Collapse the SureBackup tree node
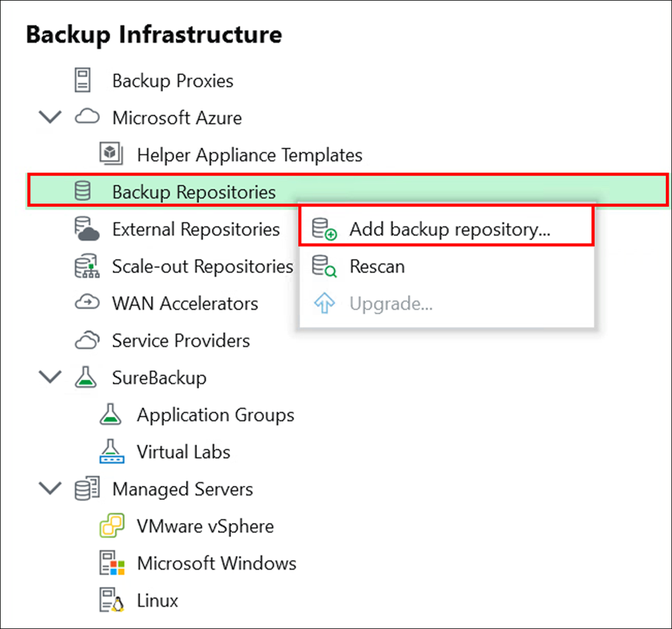 click(50, 378)
